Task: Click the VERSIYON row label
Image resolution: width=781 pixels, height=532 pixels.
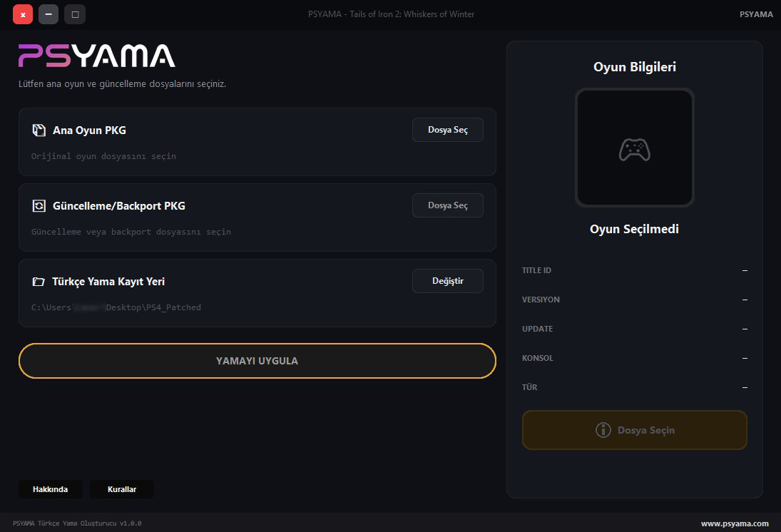Action: 541,300
